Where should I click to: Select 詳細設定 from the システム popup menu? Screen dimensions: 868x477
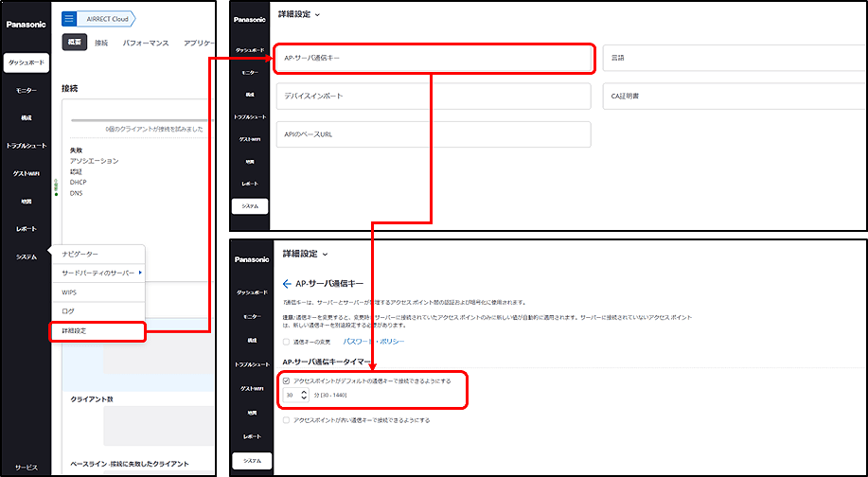(98, 331)
